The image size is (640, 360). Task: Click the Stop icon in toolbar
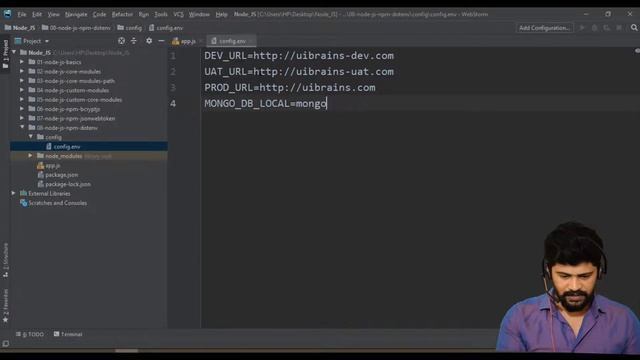[x=619, y=28]
